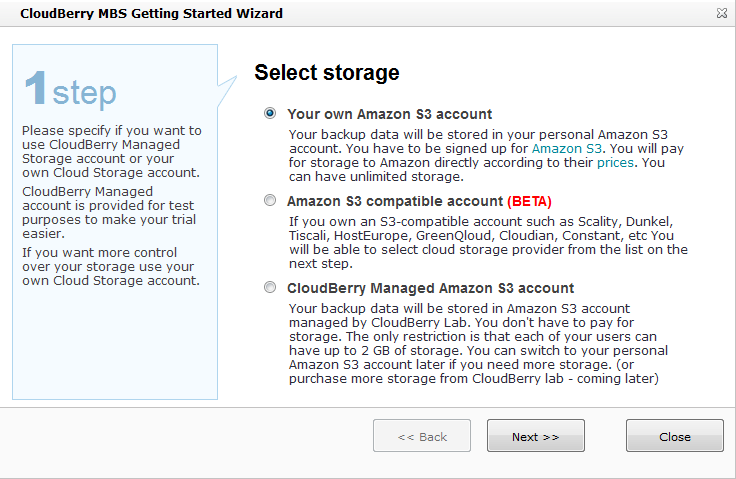Screen dimensions: 736x479
Task: Click the "Amazon S3 compatible account" option label
Action: 395,201
